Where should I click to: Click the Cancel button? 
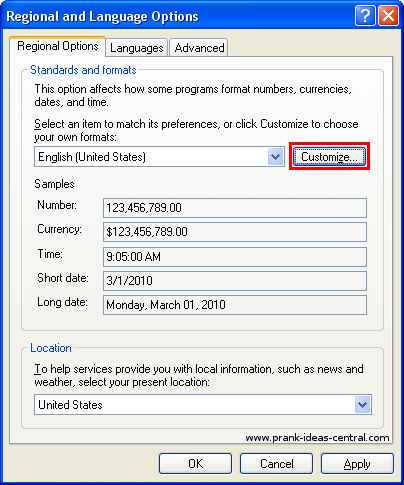276,464
